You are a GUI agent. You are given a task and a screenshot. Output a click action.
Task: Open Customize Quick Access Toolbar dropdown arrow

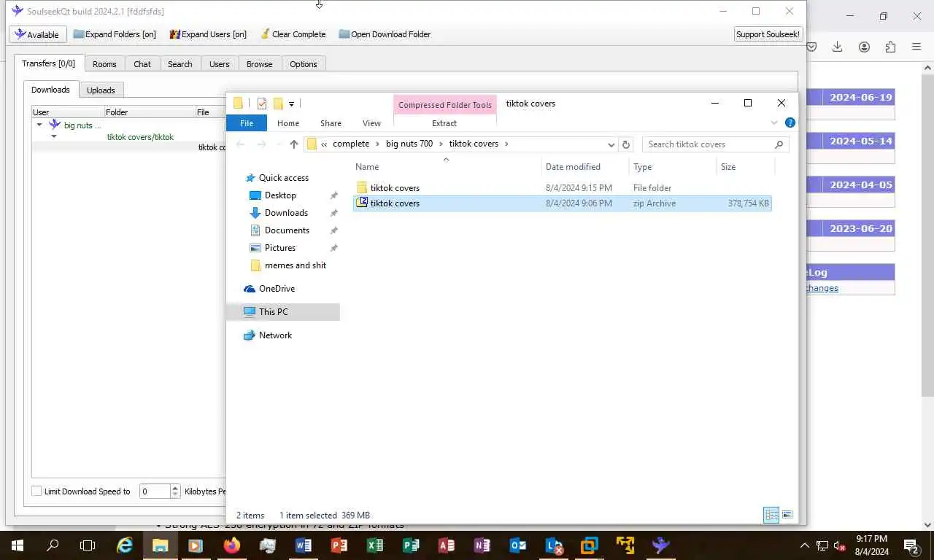(291, 104)
